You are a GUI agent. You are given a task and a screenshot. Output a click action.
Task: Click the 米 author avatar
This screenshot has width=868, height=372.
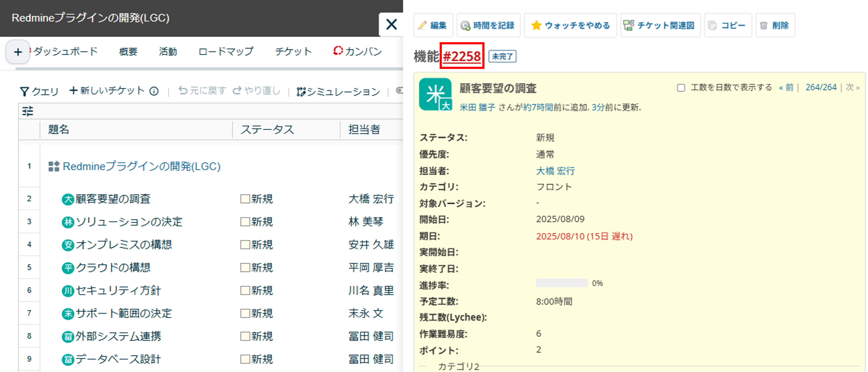coord(435,94)
